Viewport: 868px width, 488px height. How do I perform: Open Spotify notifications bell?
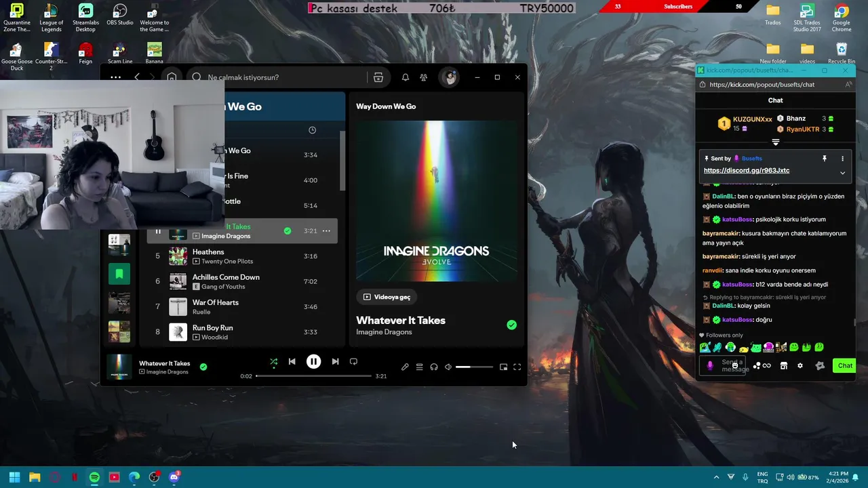click(x=405, y=77)
